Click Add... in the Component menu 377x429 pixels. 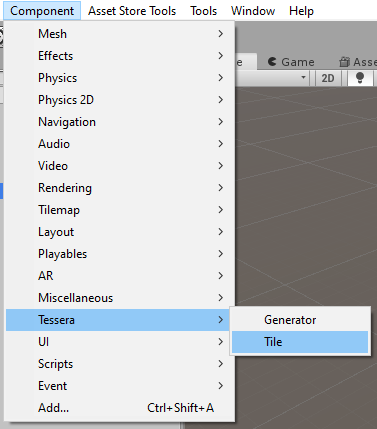(120, 408)
